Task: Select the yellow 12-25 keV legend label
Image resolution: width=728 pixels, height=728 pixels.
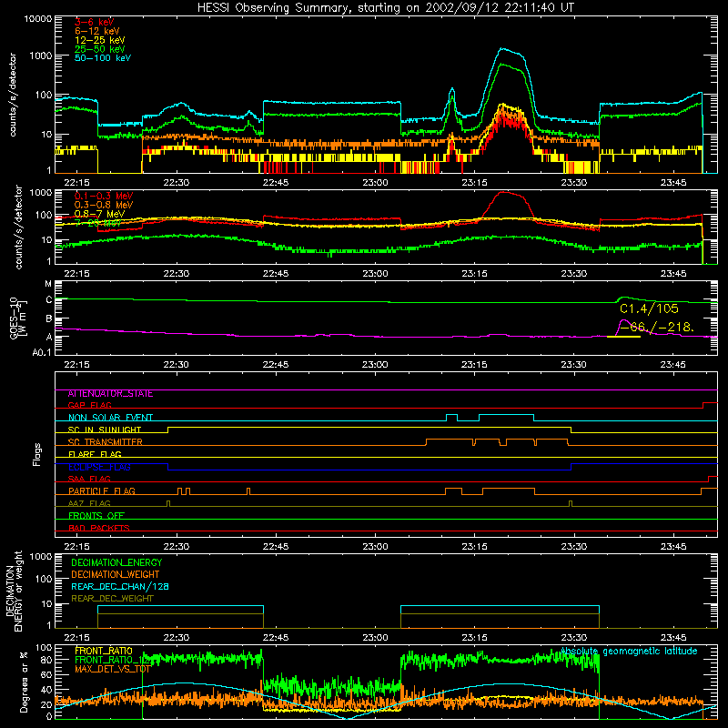Action: click(x=100, y=40)
